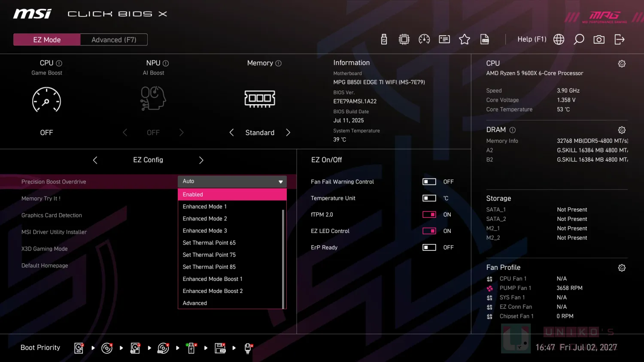Select Enhanced Mode Boost 2
The width and height of the screenshot is (644, 362).
230,291
